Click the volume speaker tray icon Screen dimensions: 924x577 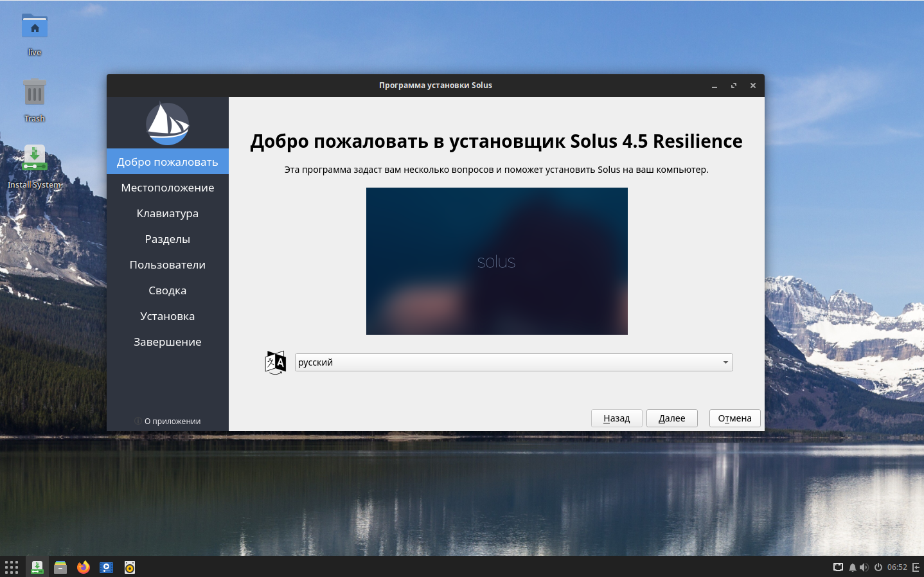point(864,567)
